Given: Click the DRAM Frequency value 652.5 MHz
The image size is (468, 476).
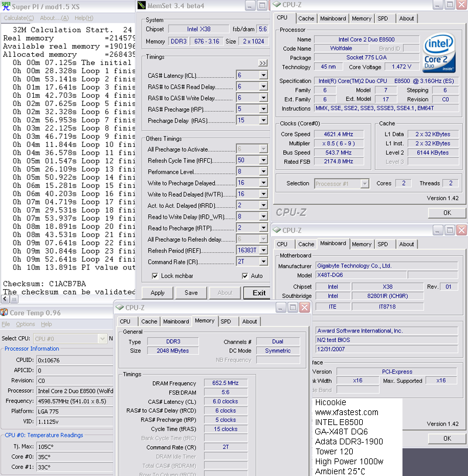Looking at the screenshot, I should coord(225,383).
